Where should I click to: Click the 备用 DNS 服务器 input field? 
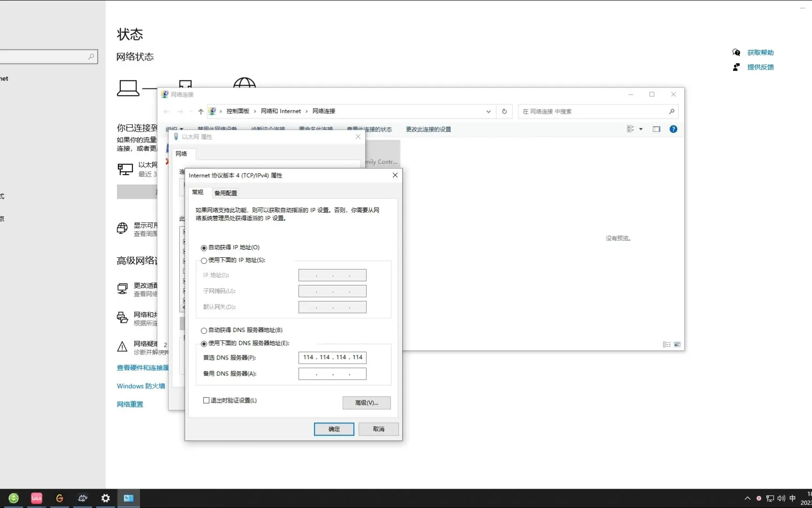[332, 374]
